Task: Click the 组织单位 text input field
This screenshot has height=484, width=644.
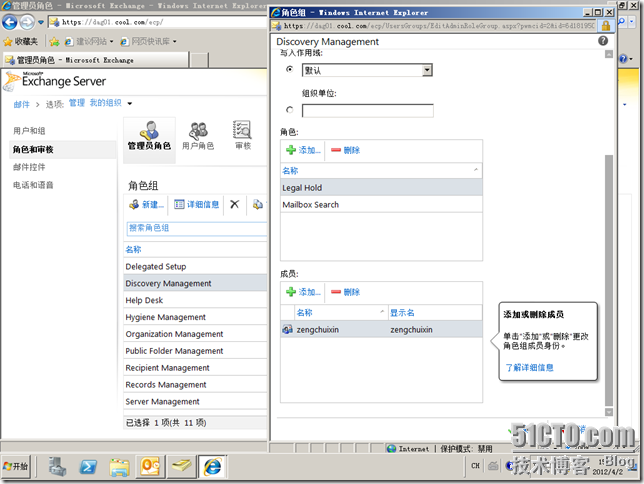Action: click(x=367, y=110)
